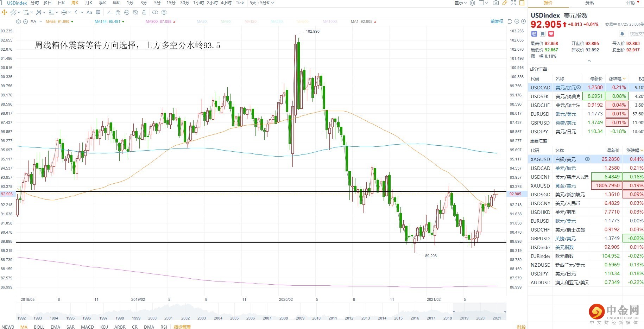Select the comment bubble annotation tool

point(98,12)
